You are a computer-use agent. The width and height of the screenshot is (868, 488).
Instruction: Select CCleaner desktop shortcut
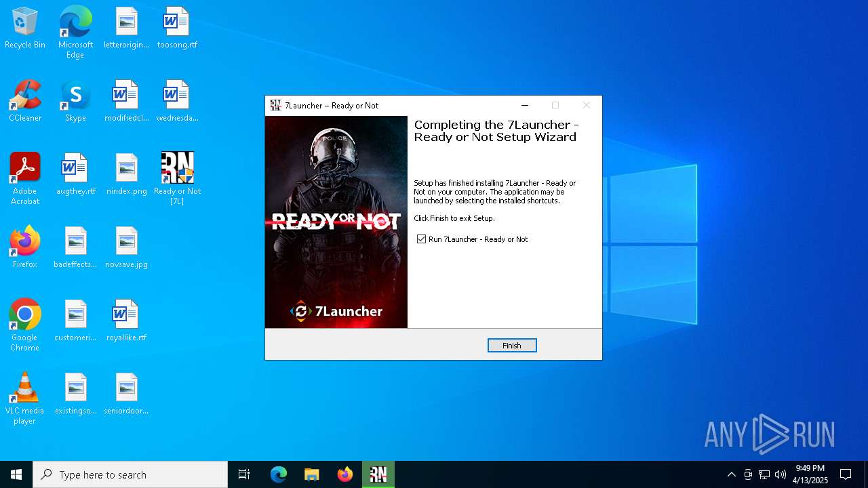25,102
